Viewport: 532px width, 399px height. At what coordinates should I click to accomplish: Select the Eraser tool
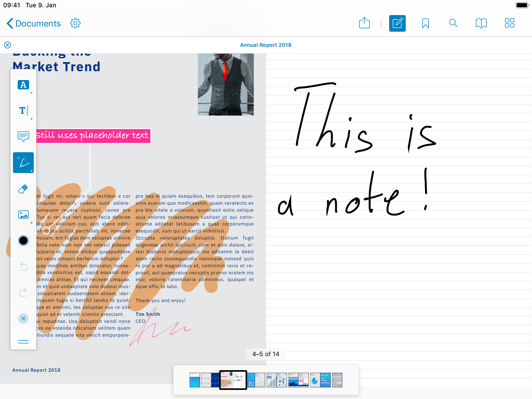tap(23, 189)
